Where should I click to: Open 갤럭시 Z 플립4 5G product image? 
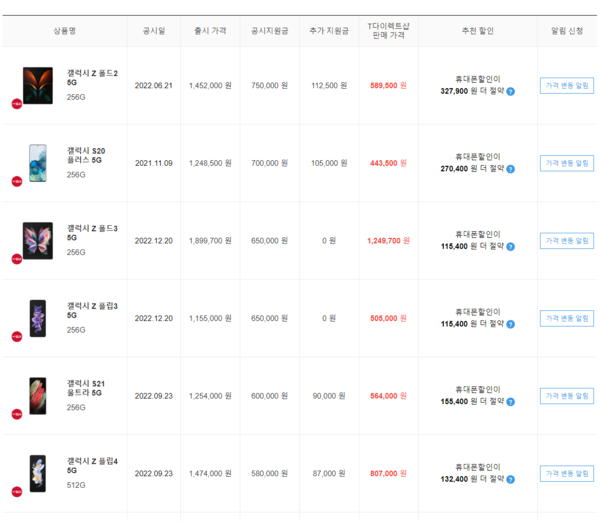[38, 474]
